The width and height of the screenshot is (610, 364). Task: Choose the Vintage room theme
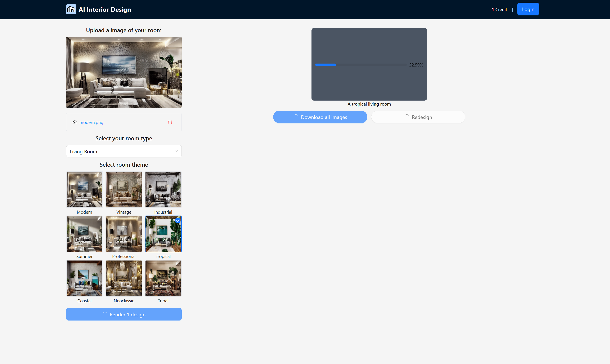click(x=124, y=190)
